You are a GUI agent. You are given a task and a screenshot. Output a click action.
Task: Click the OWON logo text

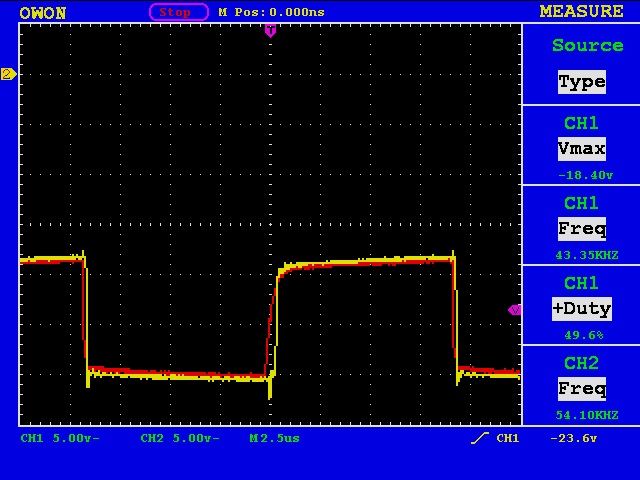tap(42, 13)
